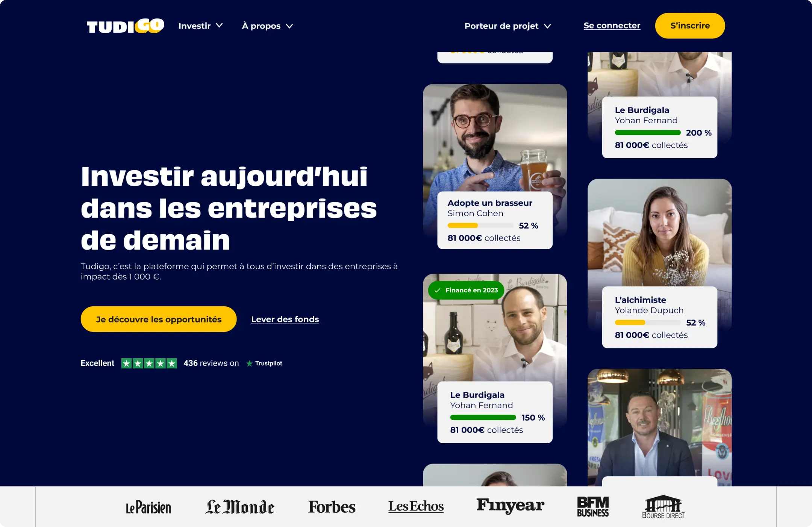Select the Bourse Direct logo
Screen dimensions: 812x527
pyautogui.click(x=663, y=507)
